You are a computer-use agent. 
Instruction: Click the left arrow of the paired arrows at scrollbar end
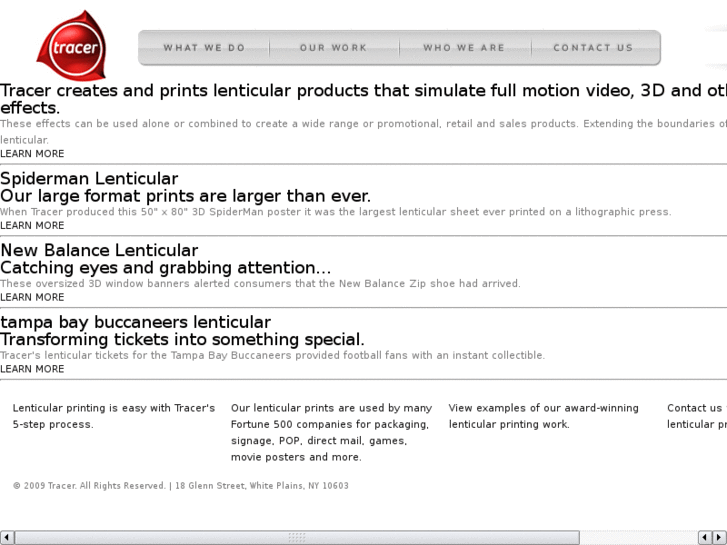705,537
